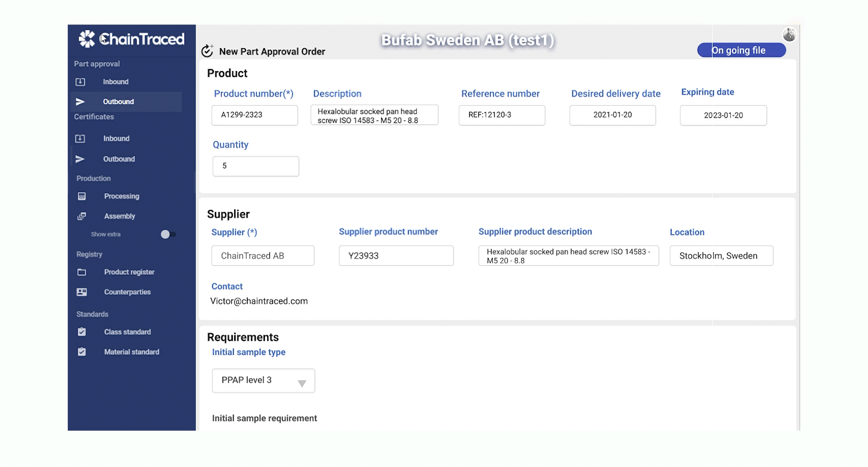Click the Reference number field REF:12120-3
868x467 pixels.
click(x=502, y=115)
